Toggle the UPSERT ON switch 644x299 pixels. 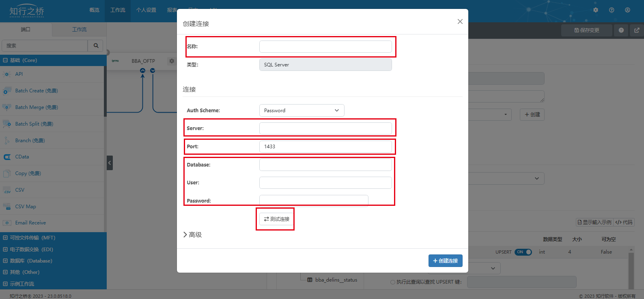[x=523, y=252]
